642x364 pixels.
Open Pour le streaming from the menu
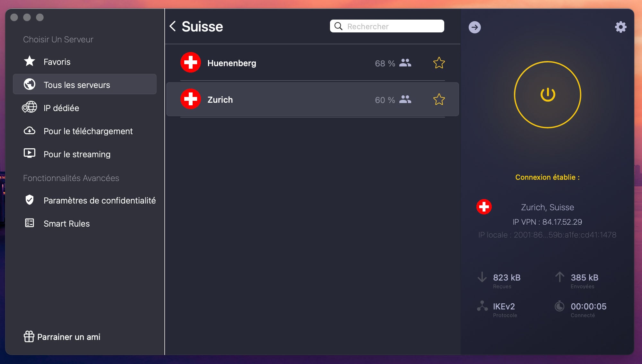[x=77, y=154]
